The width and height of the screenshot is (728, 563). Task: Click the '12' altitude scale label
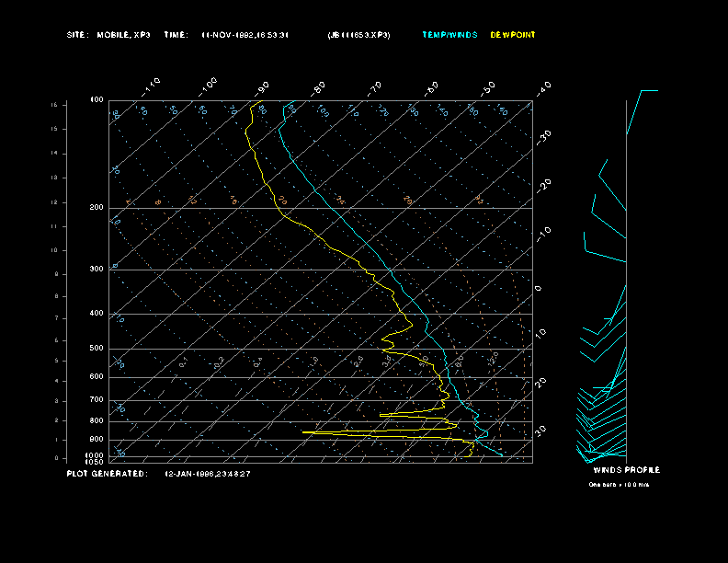(54, 202)
